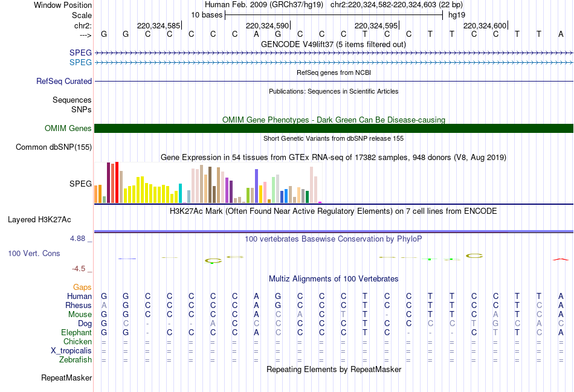This screenshot has width=574, height=392.
Task: Open GENCODE V49lift37 track title
Action: tap(334, 44)
